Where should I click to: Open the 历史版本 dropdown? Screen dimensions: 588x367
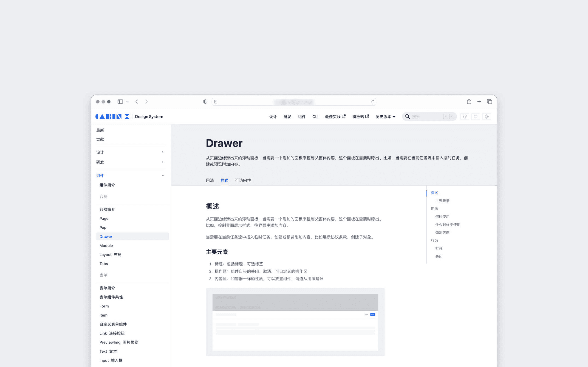[385, 117]
